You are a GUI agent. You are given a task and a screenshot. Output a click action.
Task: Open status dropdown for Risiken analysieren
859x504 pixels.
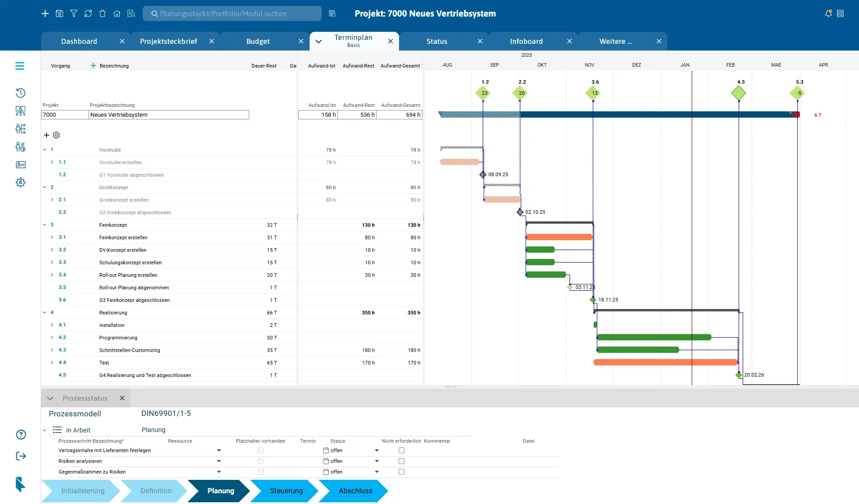coord(377,461)
